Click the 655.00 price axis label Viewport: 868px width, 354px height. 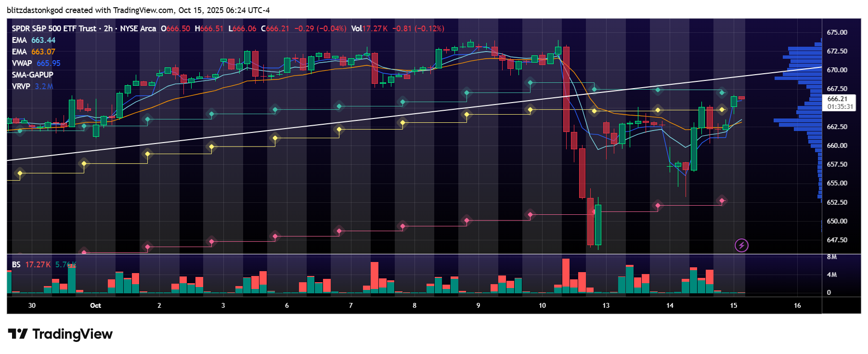(x=837, y=183)
